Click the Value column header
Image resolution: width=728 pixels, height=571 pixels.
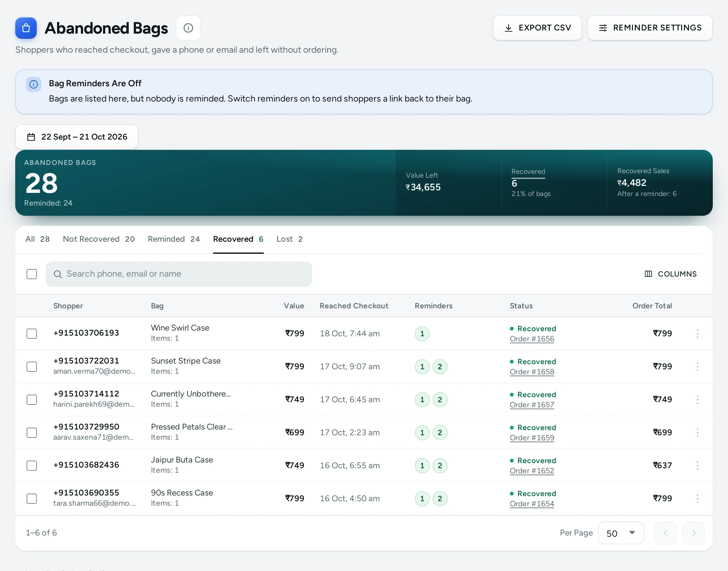294,305
